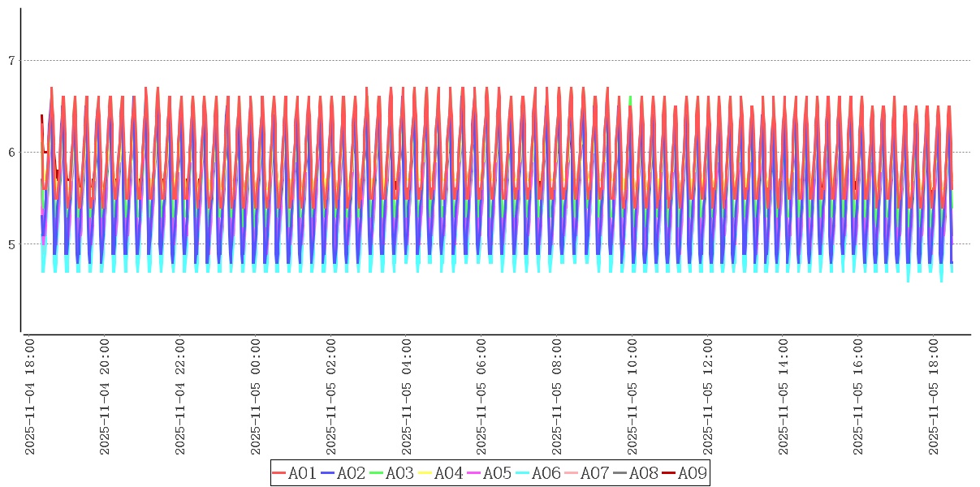
Task: Toggle the gray A08 legend entry
Action: click(635, 473)
